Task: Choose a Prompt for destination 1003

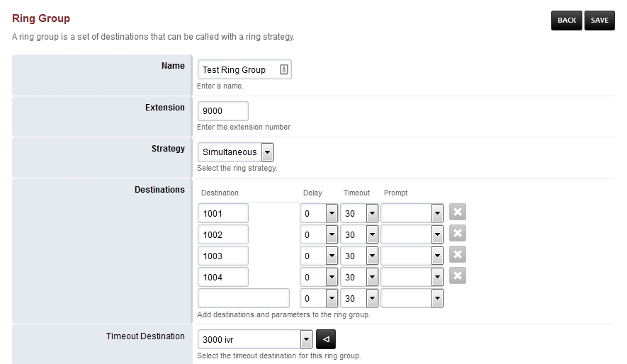Action: pos(412,256)
